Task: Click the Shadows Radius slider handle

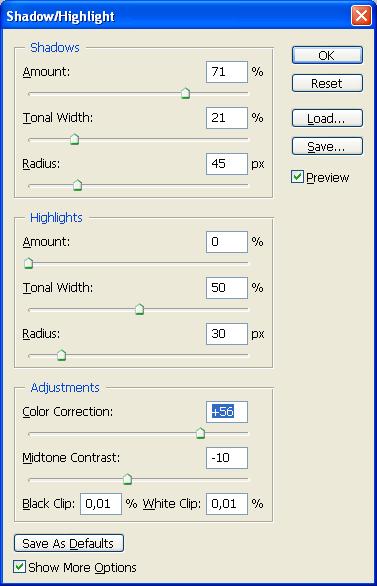Action: (77, 185)
